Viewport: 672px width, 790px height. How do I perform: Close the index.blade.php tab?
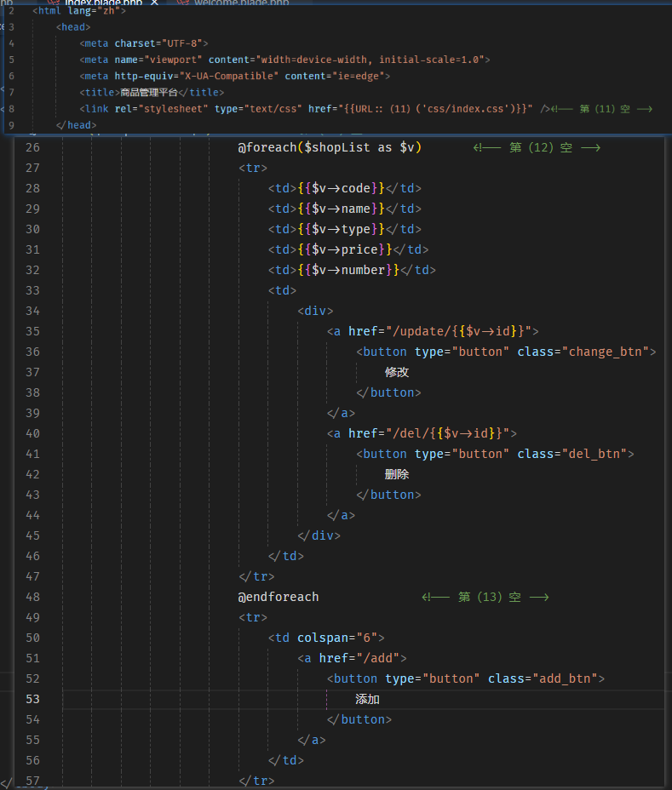click(155, 3)
